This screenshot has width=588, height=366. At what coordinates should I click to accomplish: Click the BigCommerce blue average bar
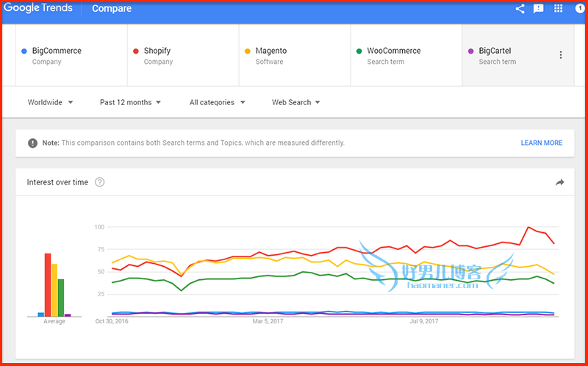(41, 315)
